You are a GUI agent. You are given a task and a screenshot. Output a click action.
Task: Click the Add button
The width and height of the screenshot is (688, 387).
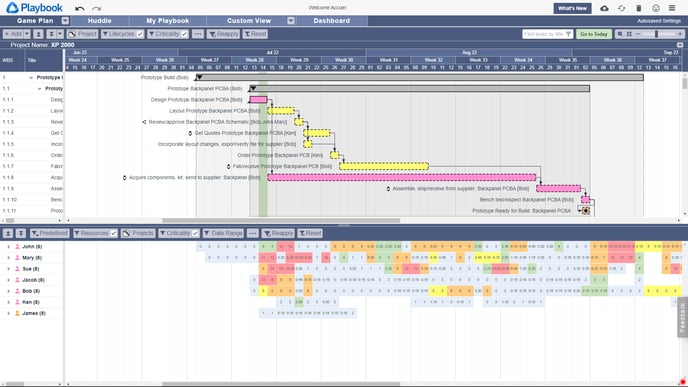tap(13, 34)
